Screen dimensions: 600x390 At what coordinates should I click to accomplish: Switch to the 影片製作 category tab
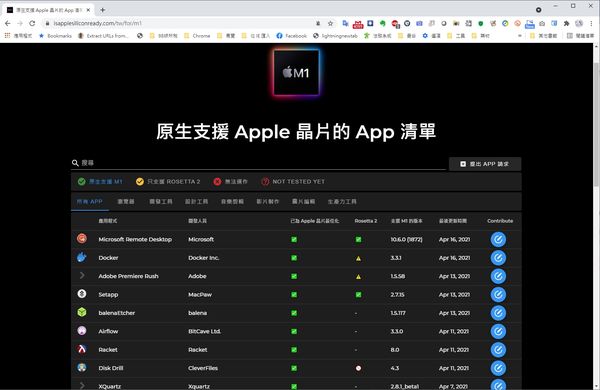click(x=267, y=201)
